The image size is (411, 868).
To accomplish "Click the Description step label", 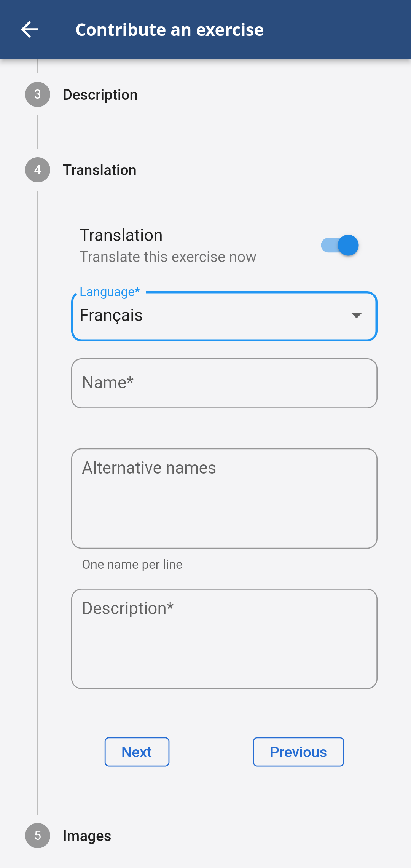I will point(100,95).
